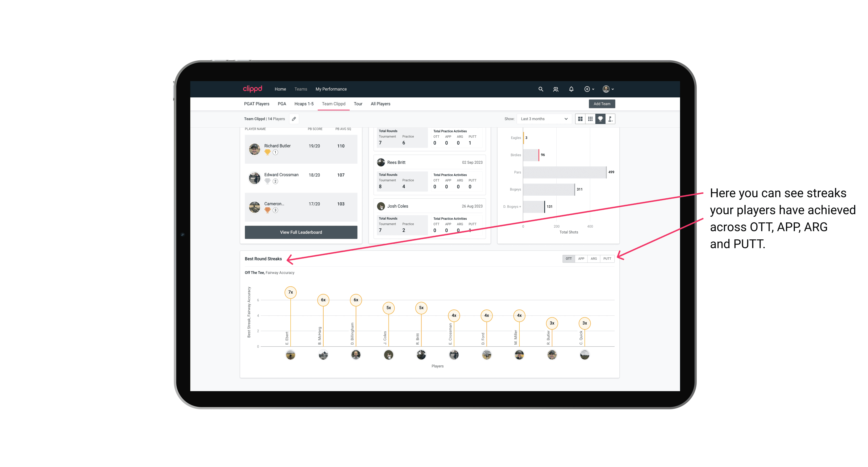
Task: Select the My Performance menu link
Action: tap(331, 89)
